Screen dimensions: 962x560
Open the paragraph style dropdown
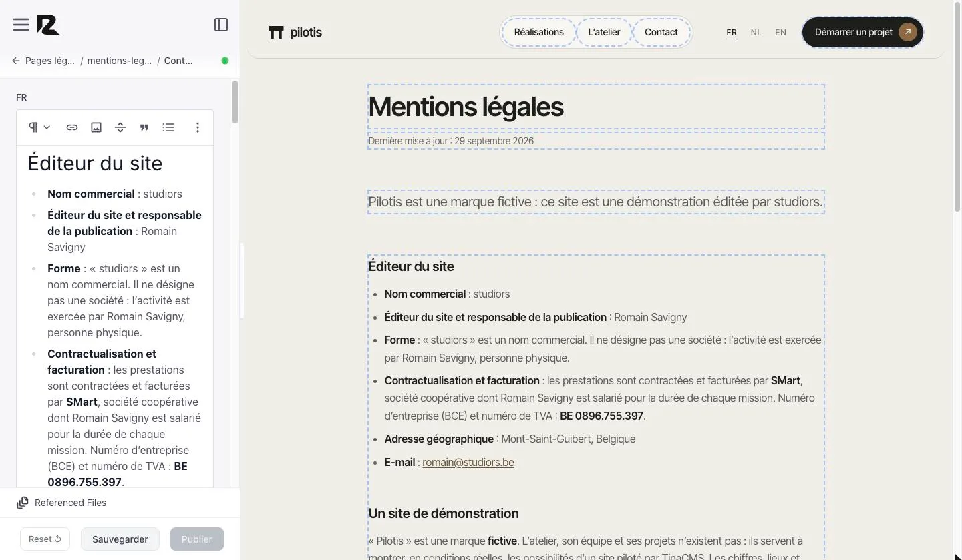coord(39,127)
